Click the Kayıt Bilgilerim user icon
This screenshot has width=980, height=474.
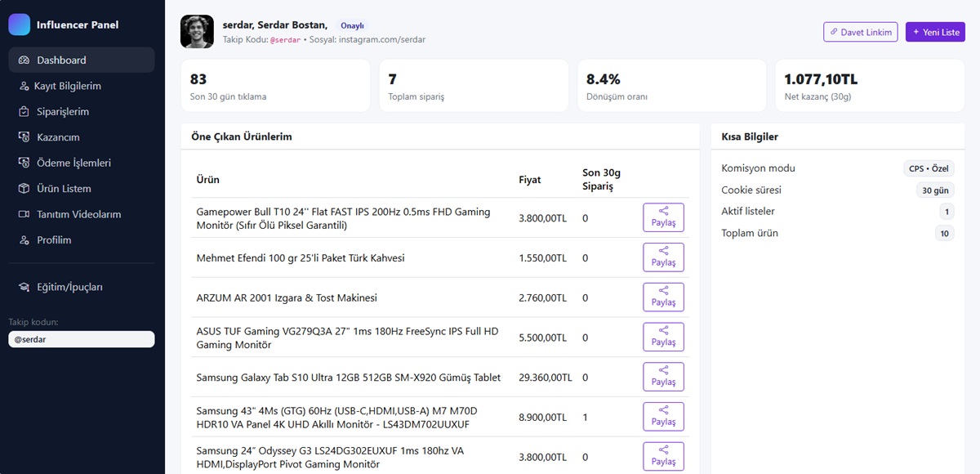point(24,86)
